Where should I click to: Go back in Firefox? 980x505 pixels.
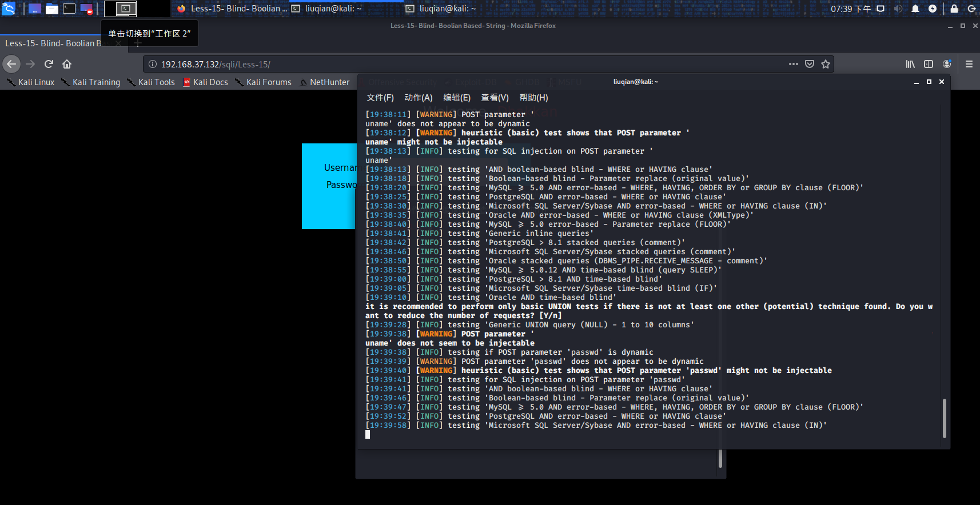[x=11, y=64]
